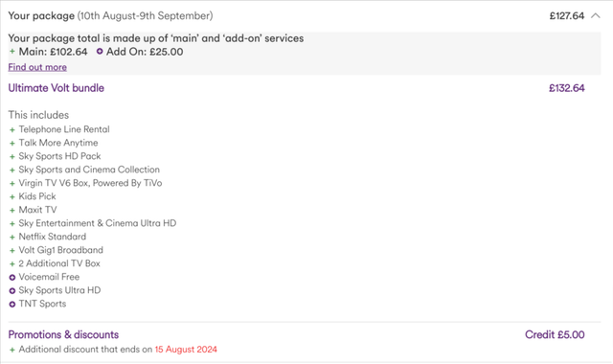Click the green plus beside Main total
The width and height of the screenshot is (613, 364).
tap(12, 51)
